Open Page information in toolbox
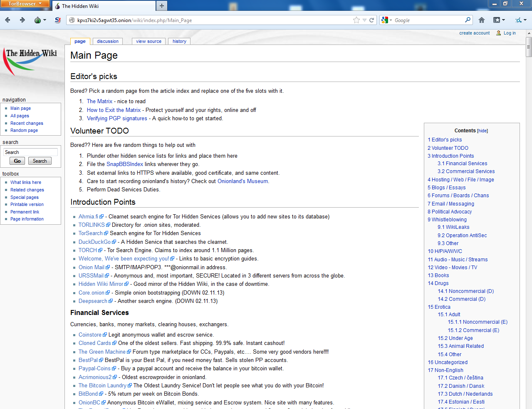The height and width of the screenshot is (409, 532). (x=27, y=219)
